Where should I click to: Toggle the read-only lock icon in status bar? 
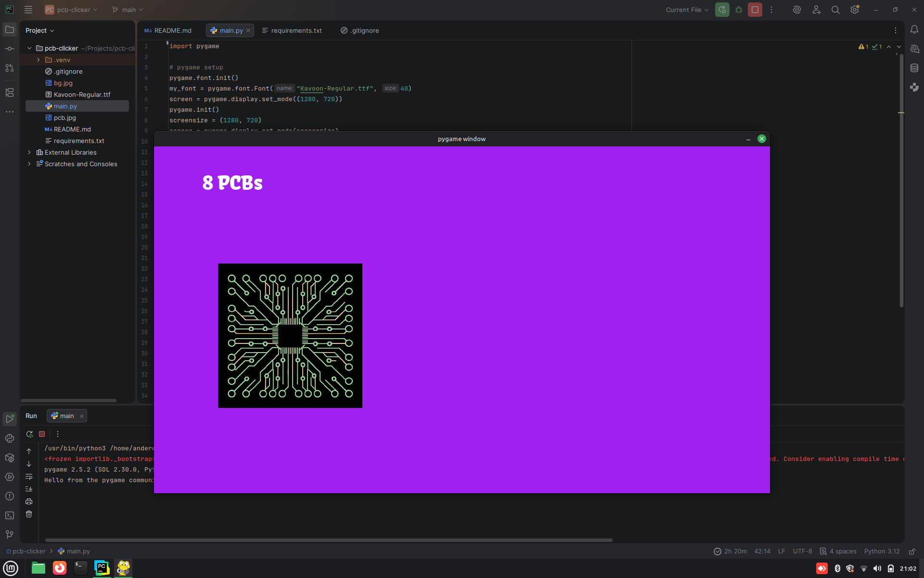pyautogui.click(x=912, y=552)
